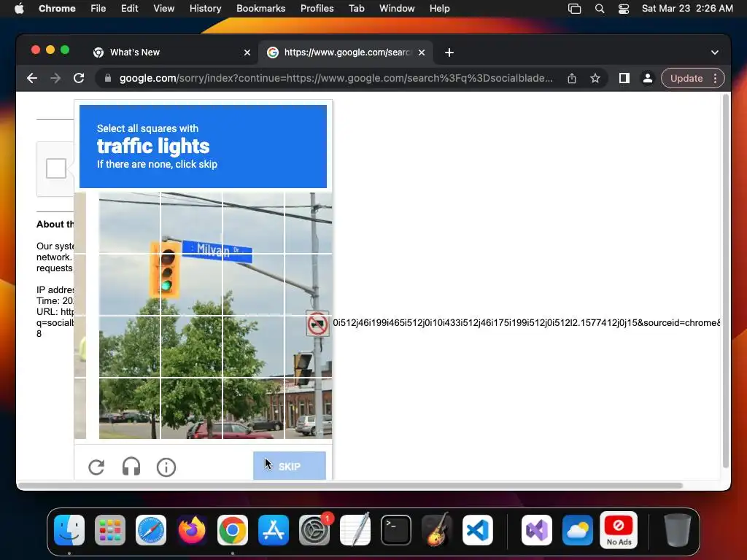The width and height of the screenshot is (747, 560).
Task: Open the Help menu
Action: point(439,9)
